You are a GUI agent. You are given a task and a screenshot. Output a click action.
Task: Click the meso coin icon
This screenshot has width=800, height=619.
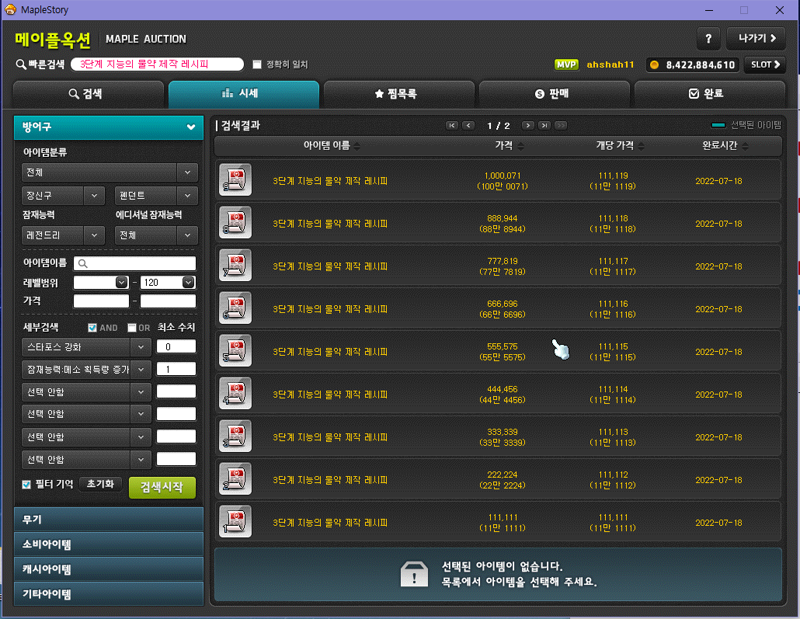pyautogui.click(x=655, y=65)
